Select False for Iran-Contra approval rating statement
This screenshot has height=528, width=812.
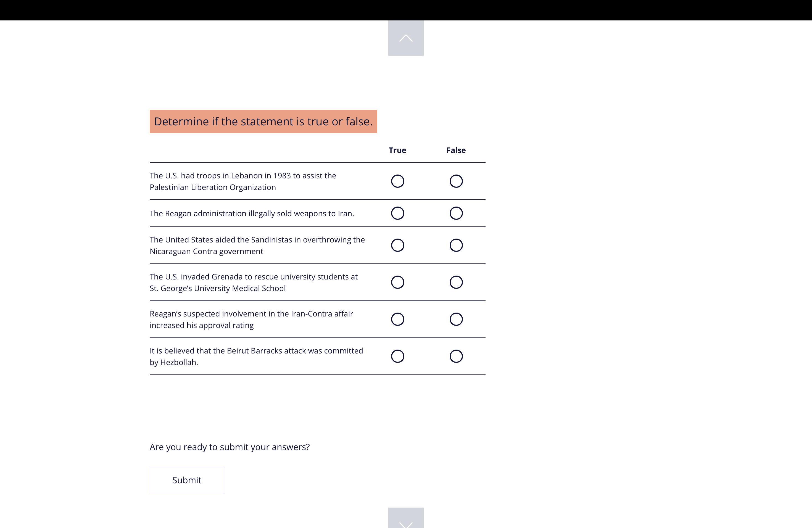[456, 319]
